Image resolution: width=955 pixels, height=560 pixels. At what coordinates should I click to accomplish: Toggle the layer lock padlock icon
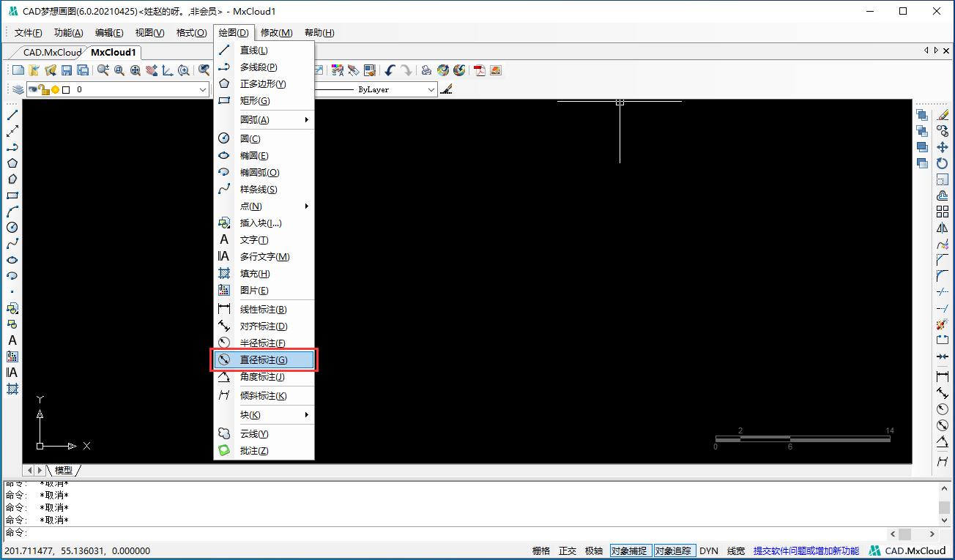pyautogui.click(x=44, y=89)
